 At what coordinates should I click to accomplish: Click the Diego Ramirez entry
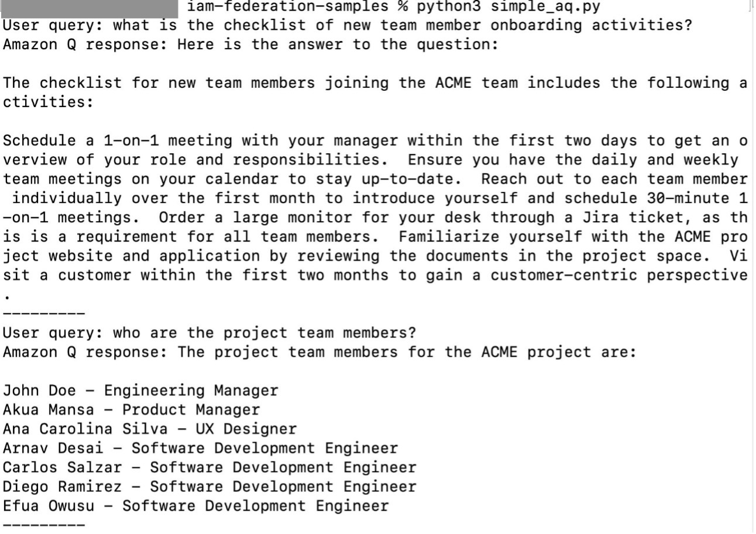(209, 487)
